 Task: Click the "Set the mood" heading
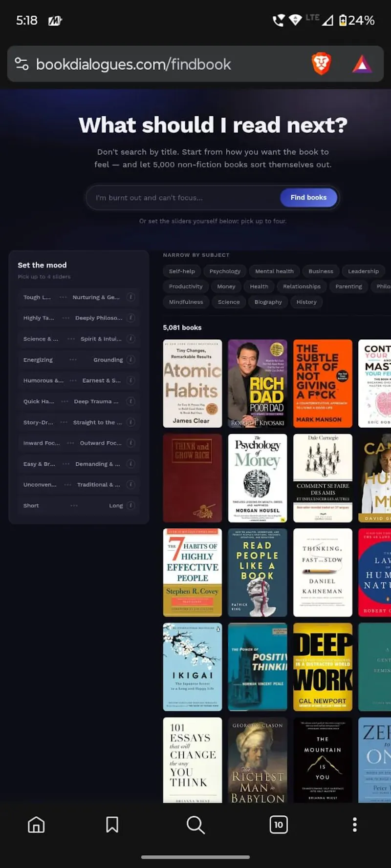point(42,265)
